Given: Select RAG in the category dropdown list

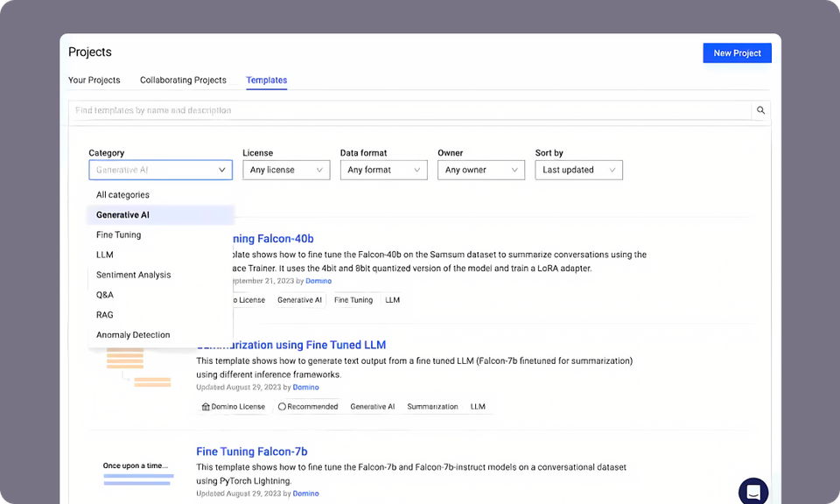Looking at the screenshot, I should click(x=104, y=314).
